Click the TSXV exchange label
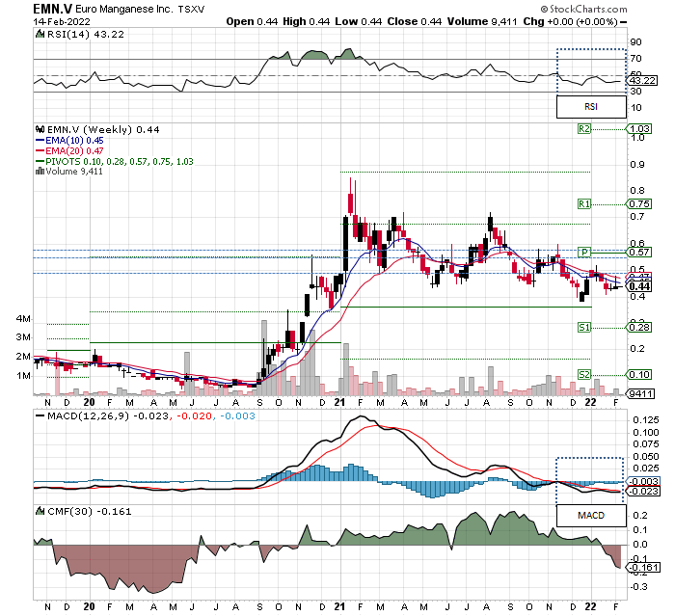This screenshot has height=616, width=675. [192, 9]
